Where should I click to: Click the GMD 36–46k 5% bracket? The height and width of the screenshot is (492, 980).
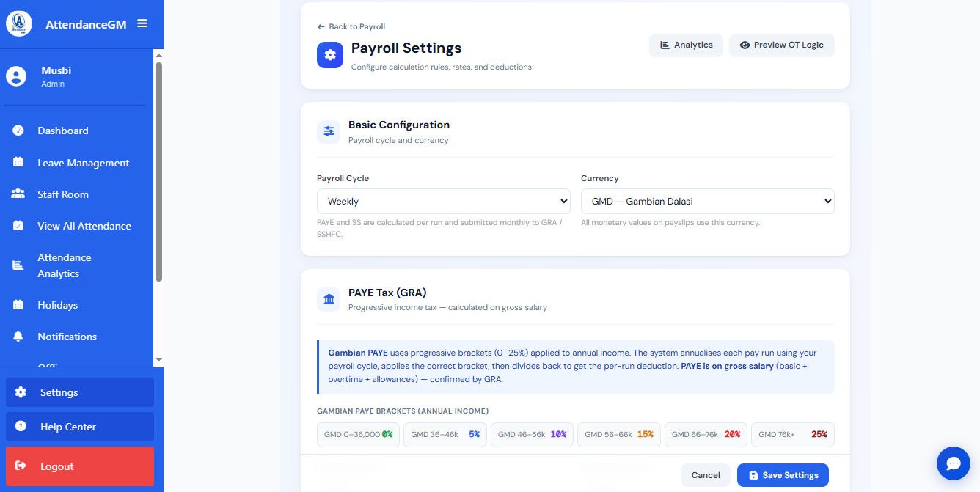pyautogui.click(x=445, y=434)
